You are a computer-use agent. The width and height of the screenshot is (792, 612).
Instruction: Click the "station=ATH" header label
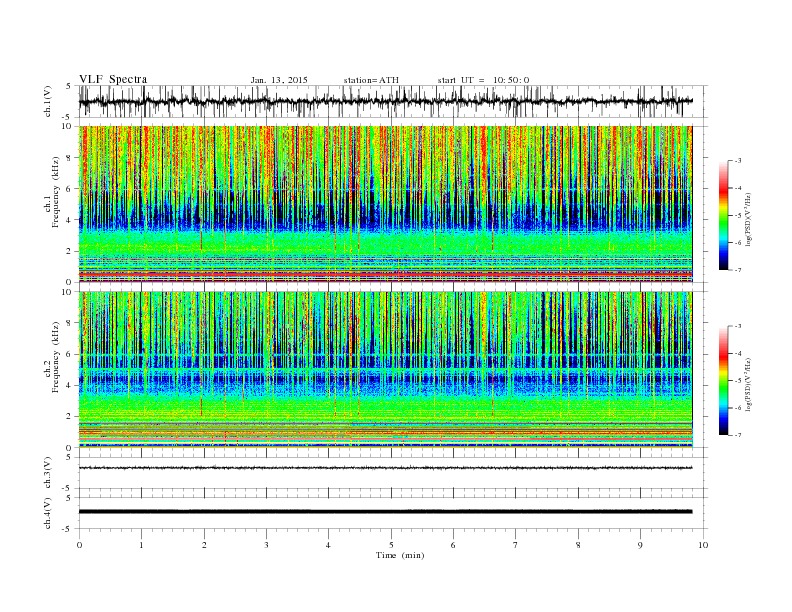click(x=371, y=80)
